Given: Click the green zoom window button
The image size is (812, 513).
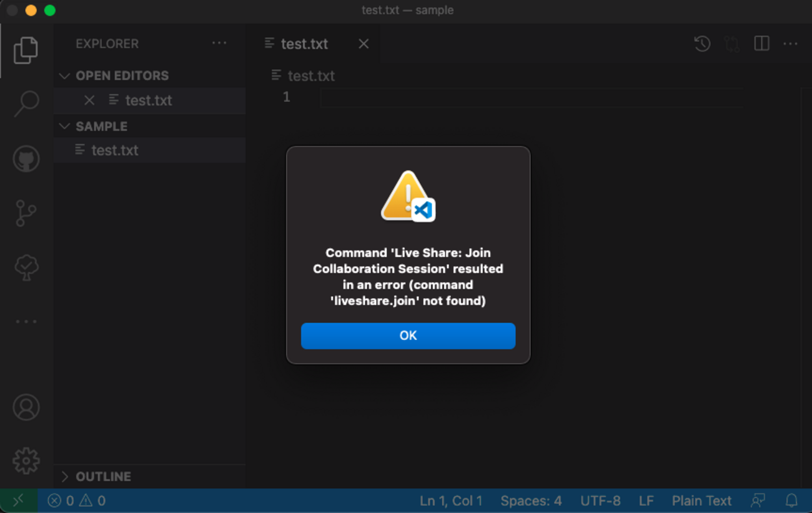Looking at the screenshot, I should 50,11.
